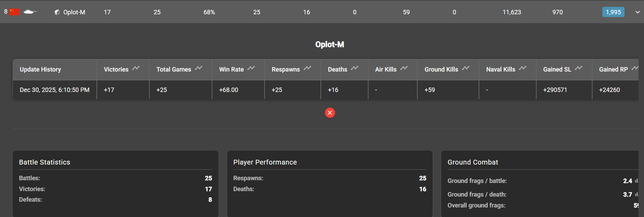Click the Deaths graph icon
Viewport: 644px width, 217px height.
tap(355, 68)
